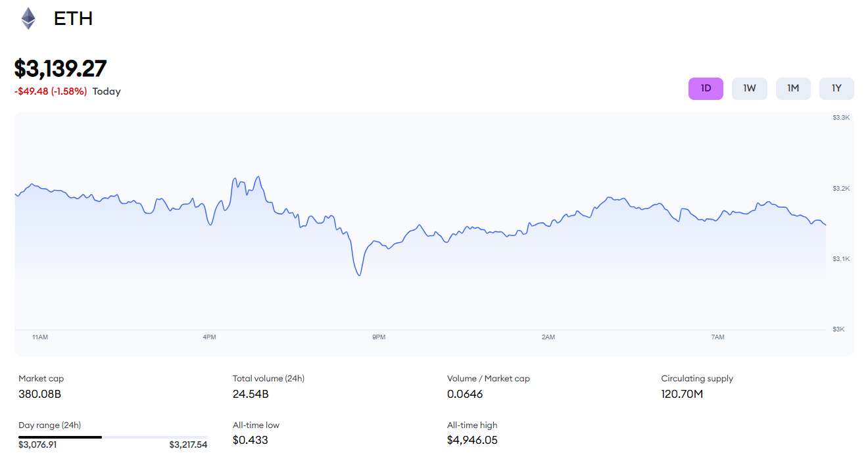Image resolution: width=868 pixels, height=457 pixels.
Task: Select the Total volume stat
Action: click(x=250, y=394)
